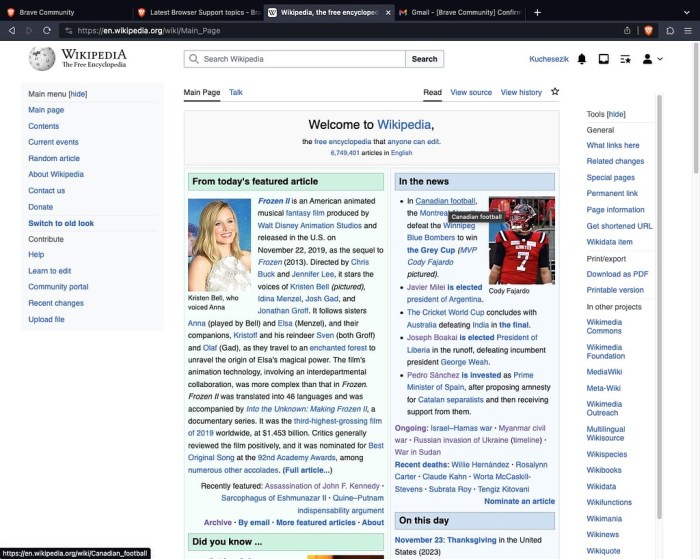Hide the Tools sidebar
The width and height of the screenshot is (700, 559).
(616, 114)
